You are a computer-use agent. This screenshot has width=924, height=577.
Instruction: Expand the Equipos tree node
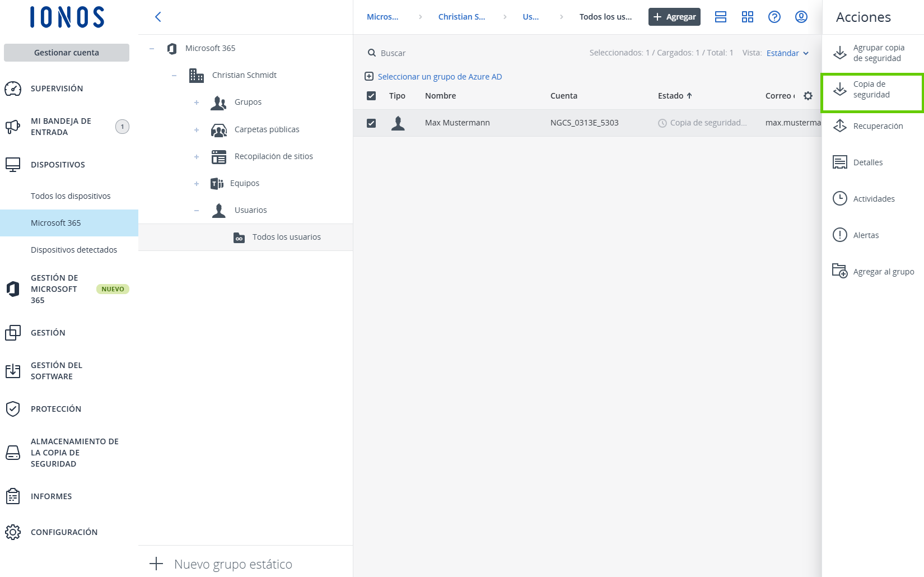tap(197, 184)
